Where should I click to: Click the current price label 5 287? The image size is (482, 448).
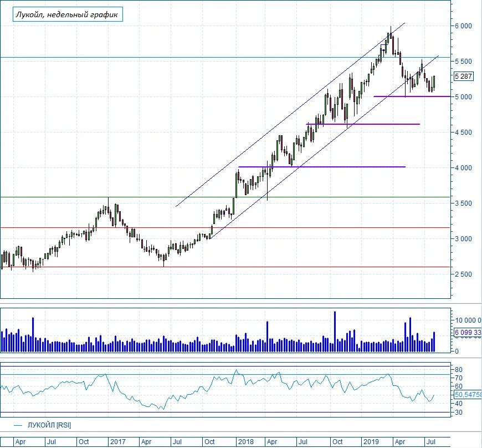[x=463, y=76]
